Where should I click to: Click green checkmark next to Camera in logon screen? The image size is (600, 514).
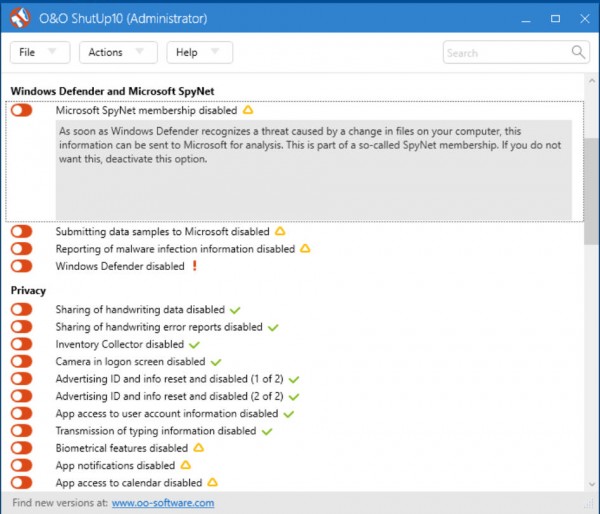216,362
